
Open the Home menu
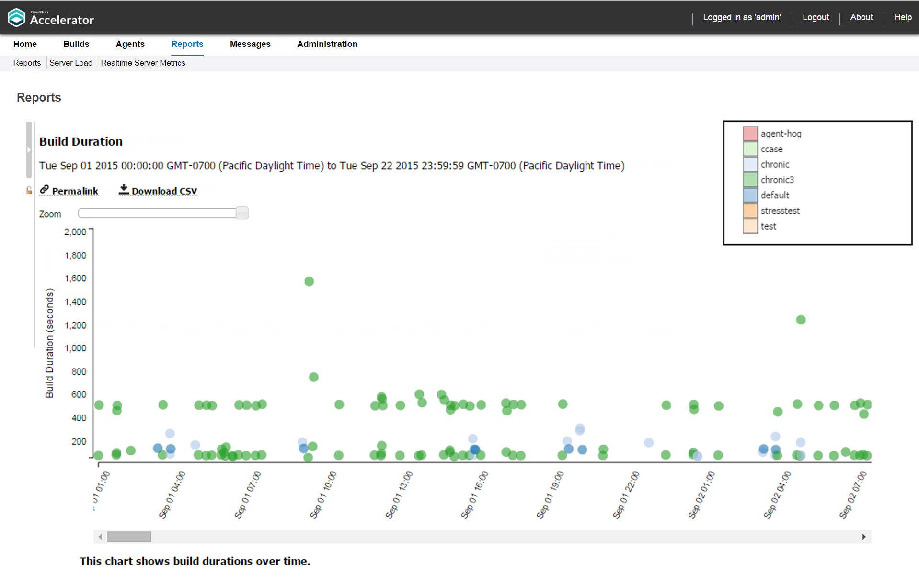click(x=25, y=44)
